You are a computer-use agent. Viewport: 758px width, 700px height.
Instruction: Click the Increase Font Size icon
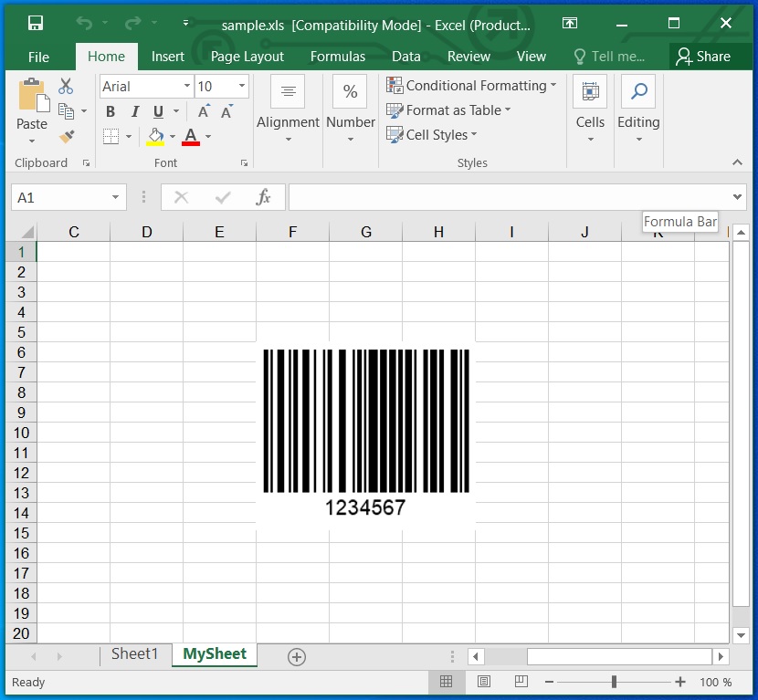click(x=202, y=111)
